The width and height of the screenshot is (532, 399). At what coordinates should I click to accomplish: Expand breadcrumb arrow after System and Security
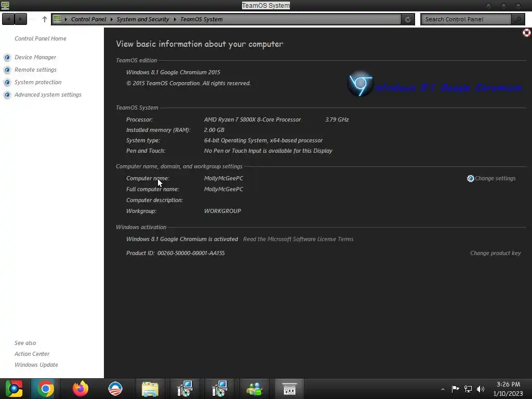175,19
